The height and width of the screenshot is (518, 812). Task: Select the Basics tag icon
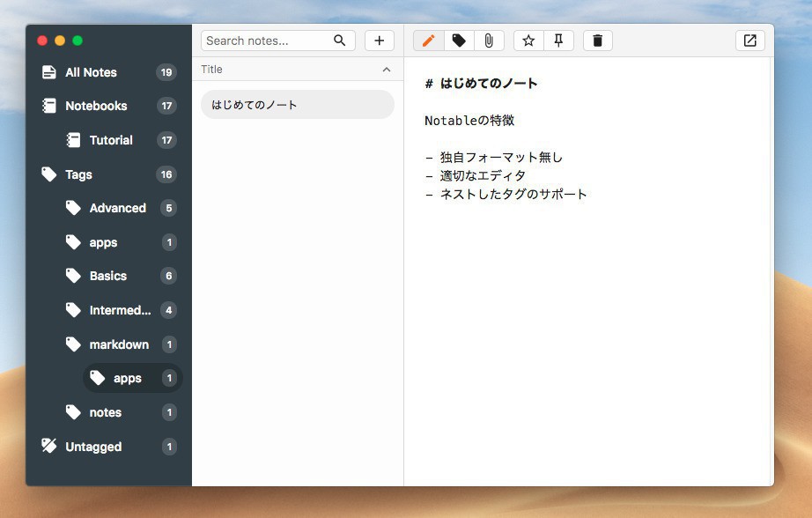(74, 276)
